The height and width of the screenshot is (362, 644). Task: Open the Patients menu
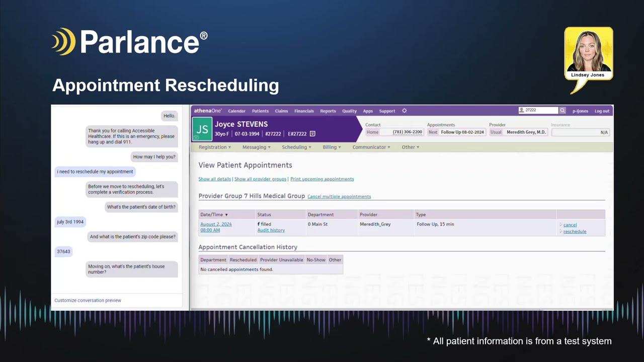[x=260, y=111]
